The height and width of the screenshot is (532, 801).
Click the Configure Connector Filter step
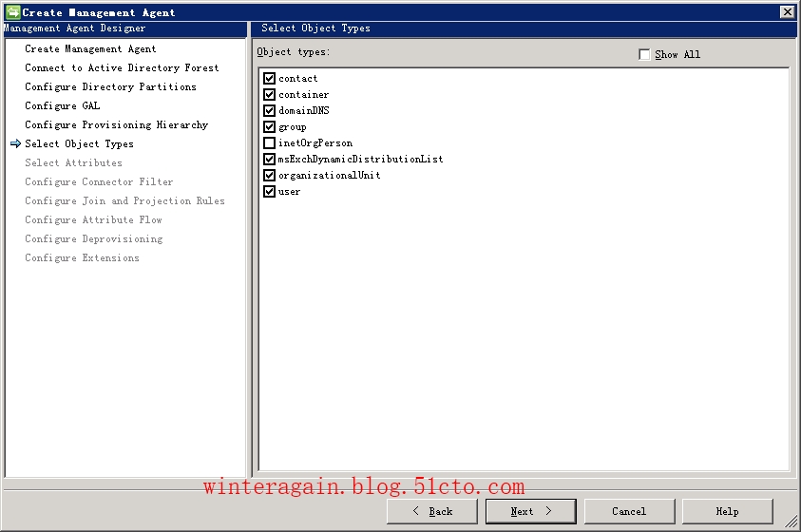99,181
